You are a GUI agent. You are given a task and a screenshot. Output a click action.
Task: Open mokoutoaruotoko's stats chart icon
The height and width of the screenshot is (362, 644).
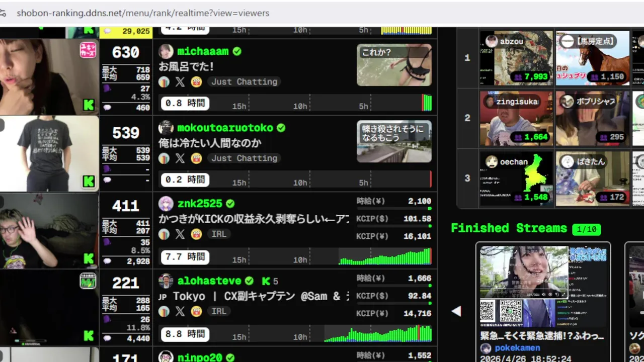click(x=164, y=158)
